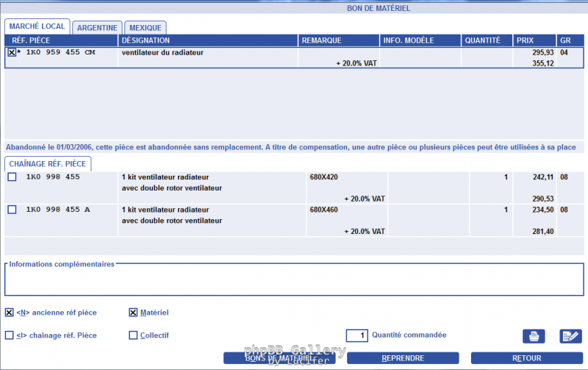Enable the chaînage réf. Pièce checkbox
This screenshot has width=588, height=370.
coord(10,335)
